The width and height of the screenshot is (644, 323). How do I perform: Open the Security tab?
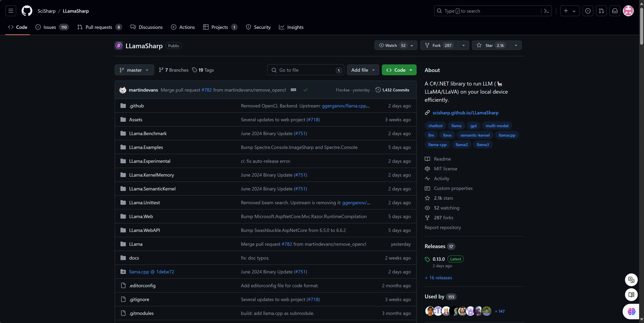(x=258, y=27)
